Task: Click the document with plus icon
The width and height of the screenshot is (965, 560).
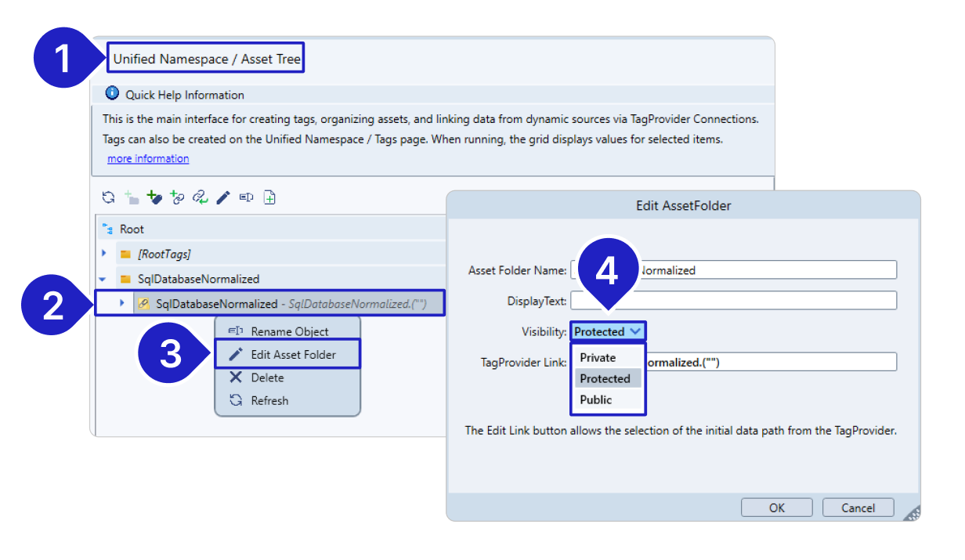Action: coord(269,198)
